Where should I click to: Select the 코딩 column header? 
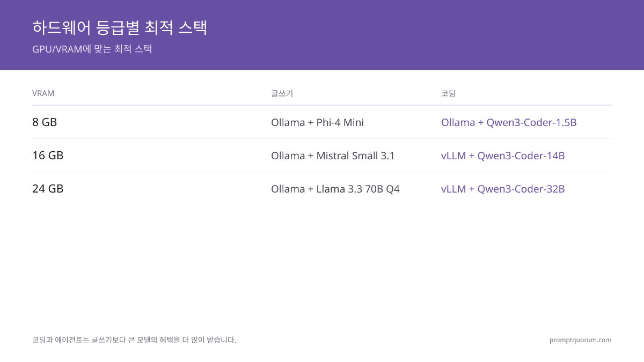448,93
